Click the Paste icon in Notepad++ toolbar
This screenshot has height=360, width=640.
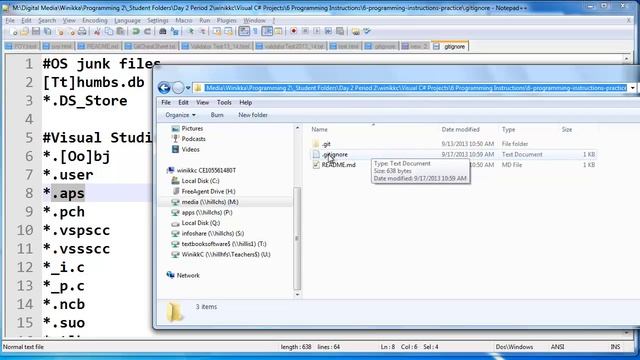coord(120,31)
